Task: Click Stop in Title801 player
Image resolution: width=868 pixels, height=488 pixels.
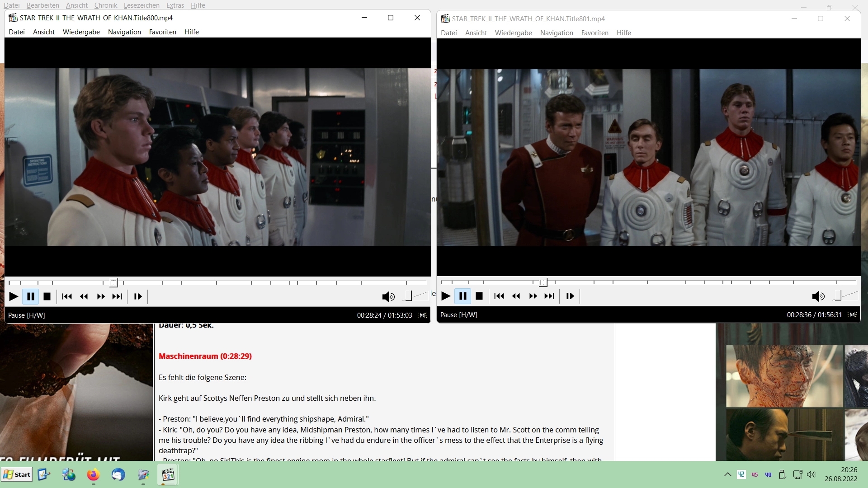Action: click(x=479, y=296)
